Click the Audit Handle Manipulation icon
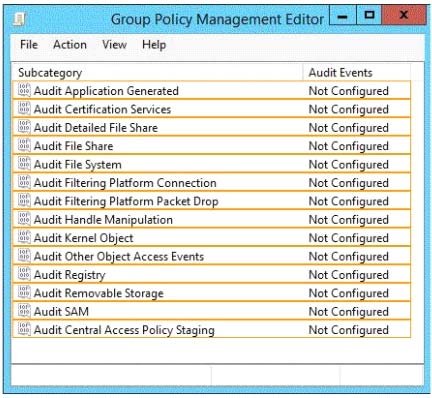The image size is (432, 398). 24,219
